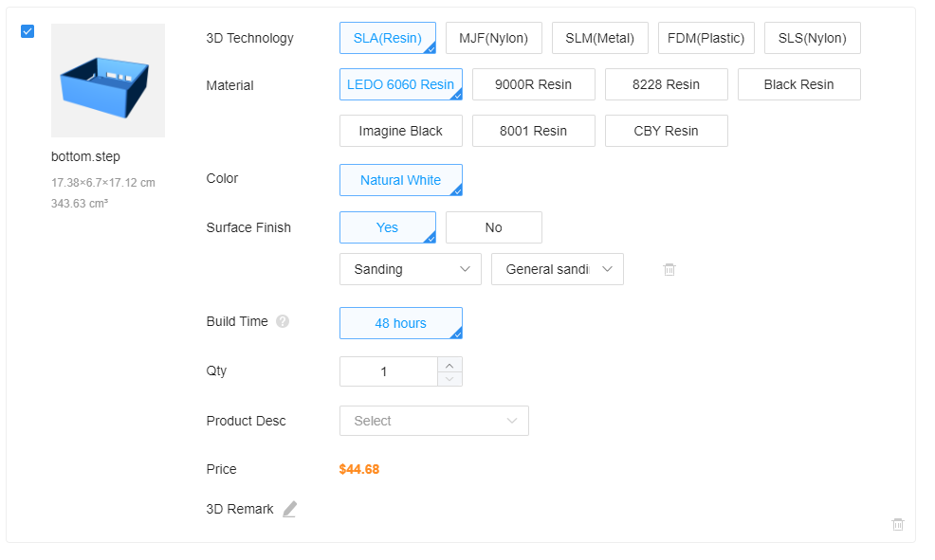The height and width of the screenshot is (560, 935).
Task: Choose Imagine Black material
Action: pyautogui.click(x=401, y=131)
